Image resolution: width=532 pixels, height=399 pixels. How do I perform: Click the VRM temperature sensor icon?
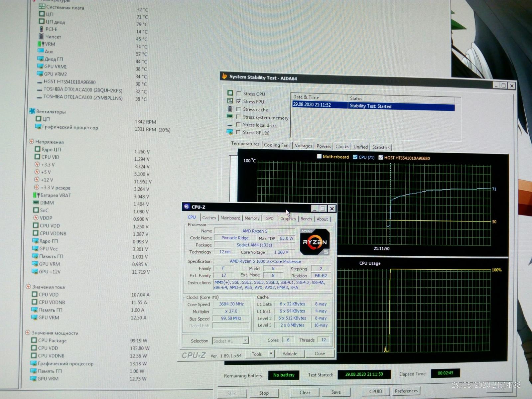tap(41, 44)
